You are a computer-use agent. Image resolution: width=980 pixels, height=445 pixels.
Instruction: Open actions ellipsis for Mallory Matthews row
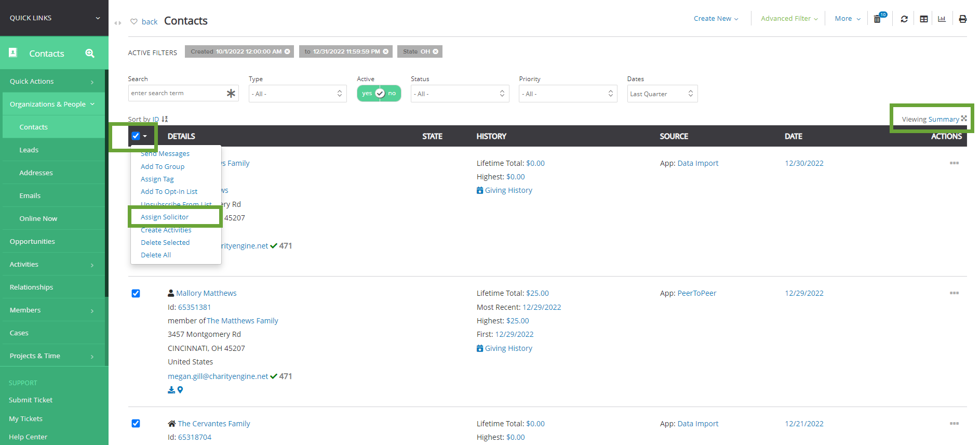coord(954,293)
